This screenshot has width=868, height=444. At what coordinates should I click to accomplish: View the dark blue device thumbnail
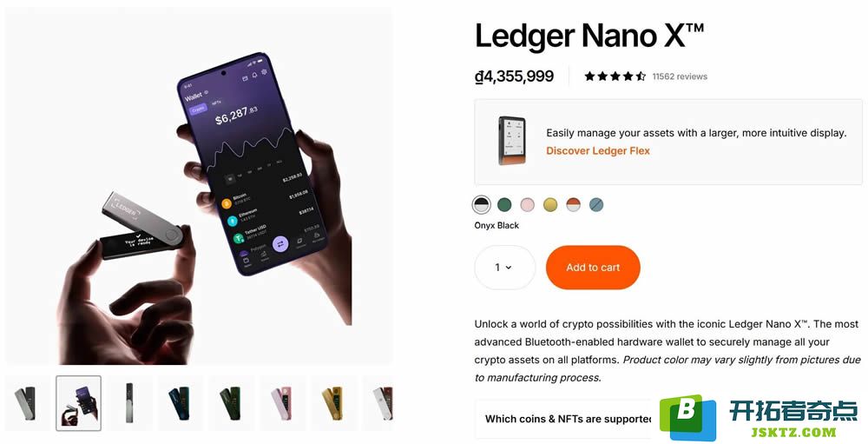pos(181,403)
